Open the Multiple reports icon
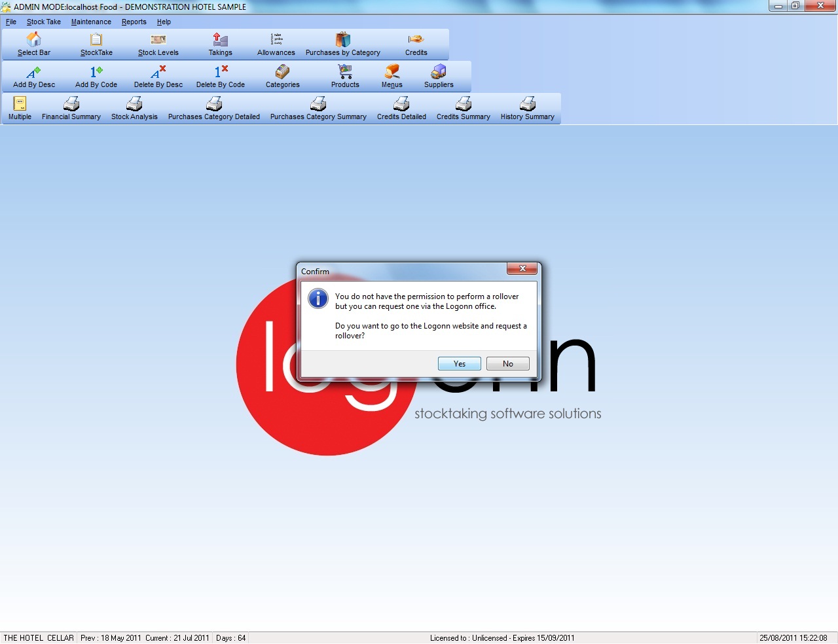The image size is (838, 644). pyautogui.click(x=20, y=109)
